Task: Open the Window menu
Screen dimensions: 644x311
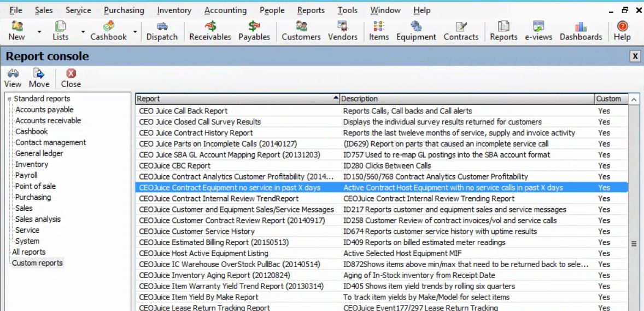Action: click(x=385, y=10)
